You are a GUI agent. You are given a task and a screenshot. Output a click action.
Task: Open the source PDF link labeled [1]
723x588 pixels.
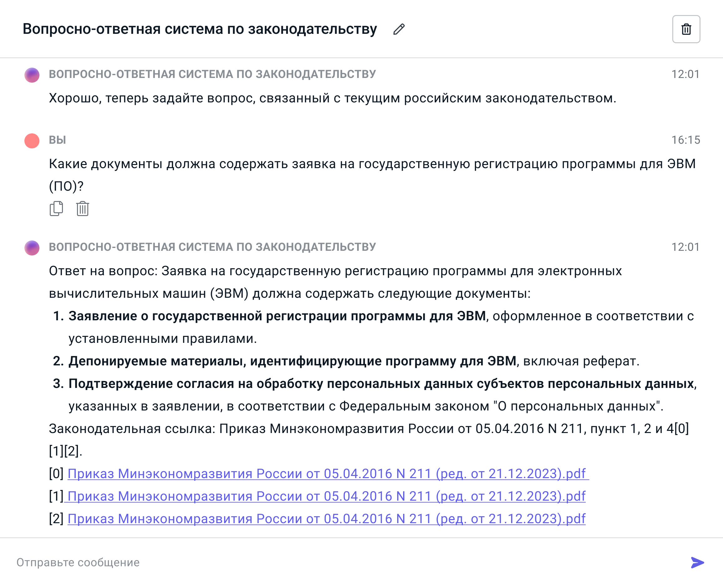click(326, 496)
